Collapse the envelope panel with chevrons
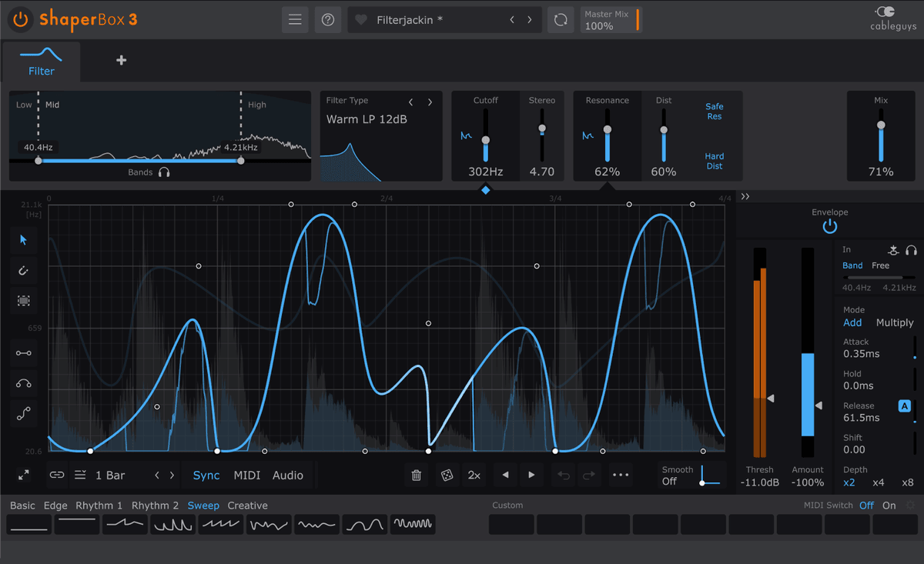This screenshot has width=924, height=564. pyautogui.click(x=745, y=197)
